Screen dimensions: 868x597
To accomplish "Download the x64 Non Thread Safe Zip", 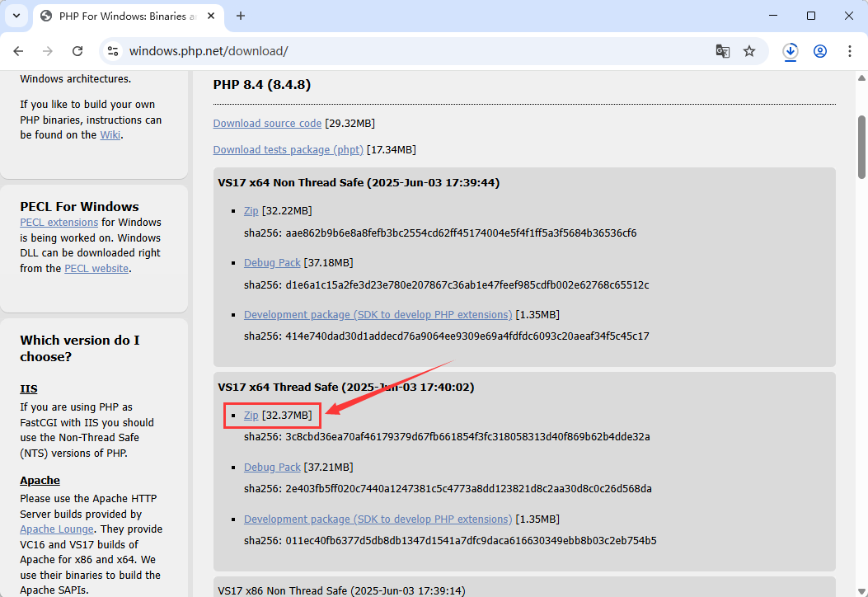I will click(251, 211).
